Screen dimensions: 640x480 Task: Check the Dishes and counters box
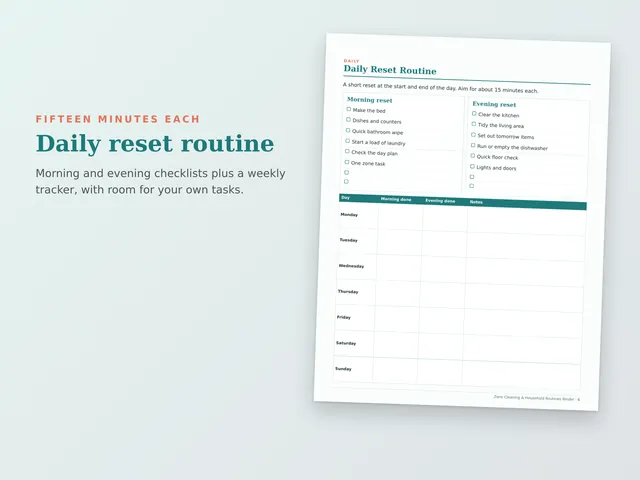[348, 120]
